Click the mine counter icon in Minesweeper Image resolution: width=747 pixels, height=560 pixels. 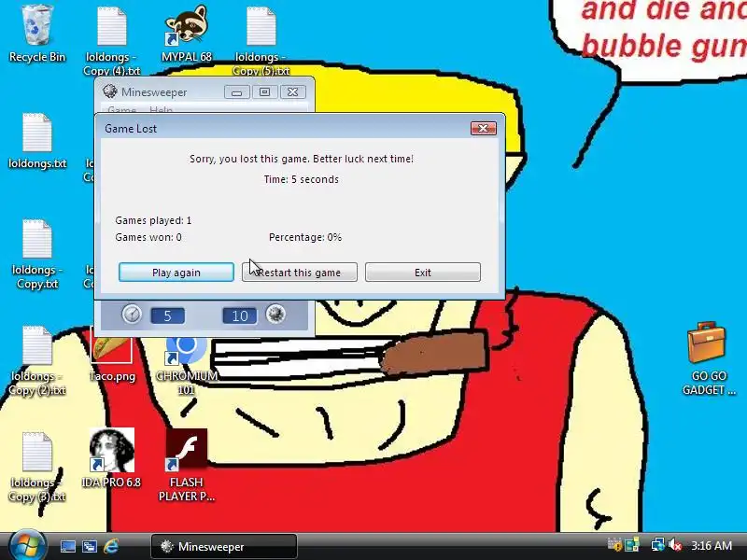pyautogui.click(x=275, y=315)
